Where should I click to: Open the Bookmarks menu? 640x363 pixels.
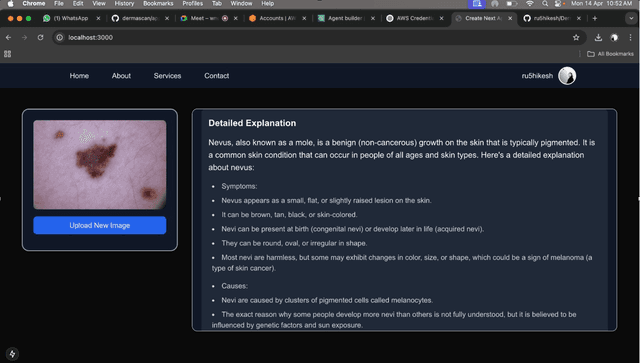point(158,4)
